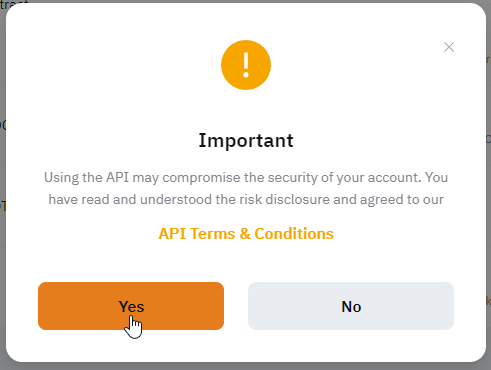The height and width of the screenshot is (370, 491).
Task: Click the white exclamation mark in the circle
Action: tap(246, 65)
